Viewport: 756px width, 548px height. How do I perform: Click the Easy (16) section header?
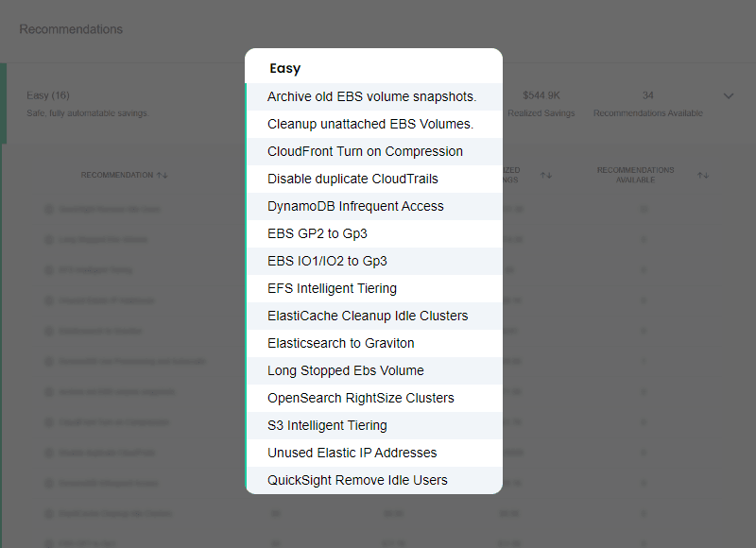[x=48, y=95]
